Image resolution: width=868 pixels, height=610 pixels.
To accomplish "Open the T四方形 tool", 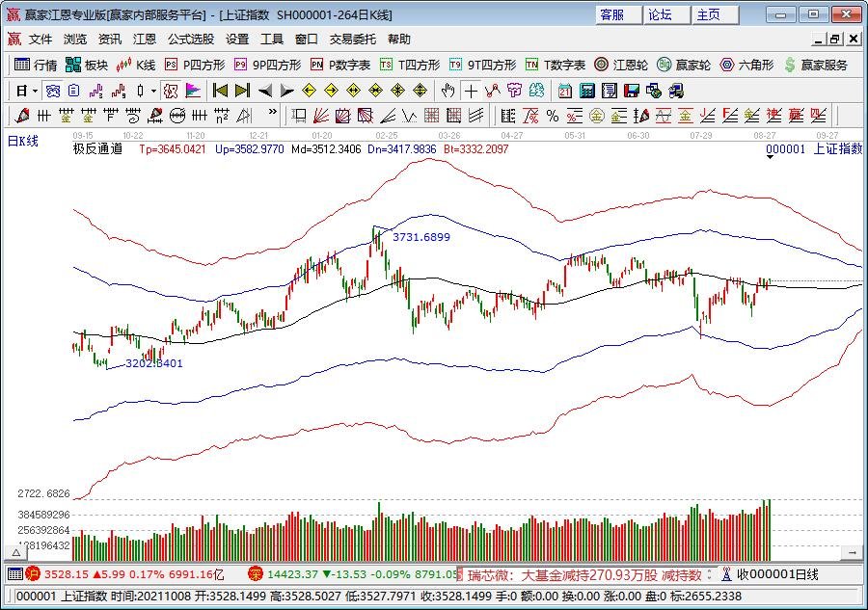I will click(410, 65).
